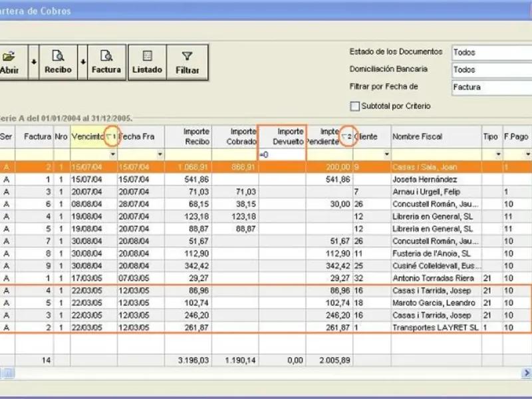Image resolution: width=532 pixels, height=399 pixels.
Task: Open the Filtrar por Fecha de dropdown
Action: pyautogui.click(x=491, y=87)
